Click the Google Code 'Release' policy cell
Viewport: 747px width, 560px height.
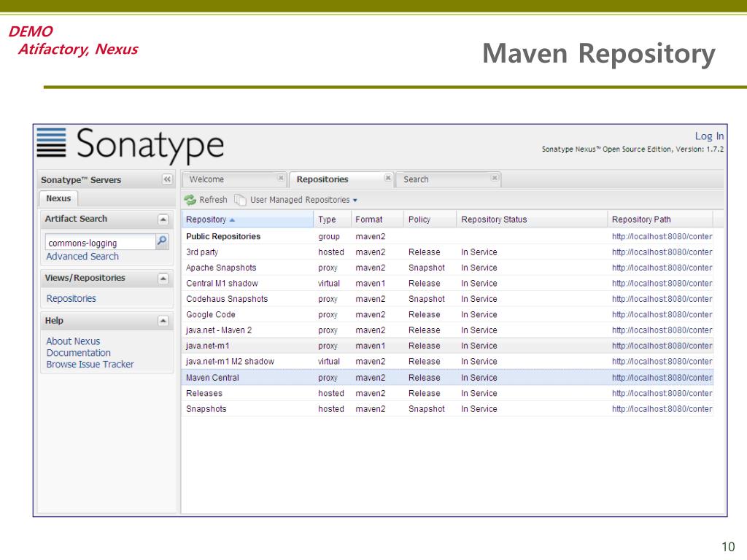[x=424, y=315]
